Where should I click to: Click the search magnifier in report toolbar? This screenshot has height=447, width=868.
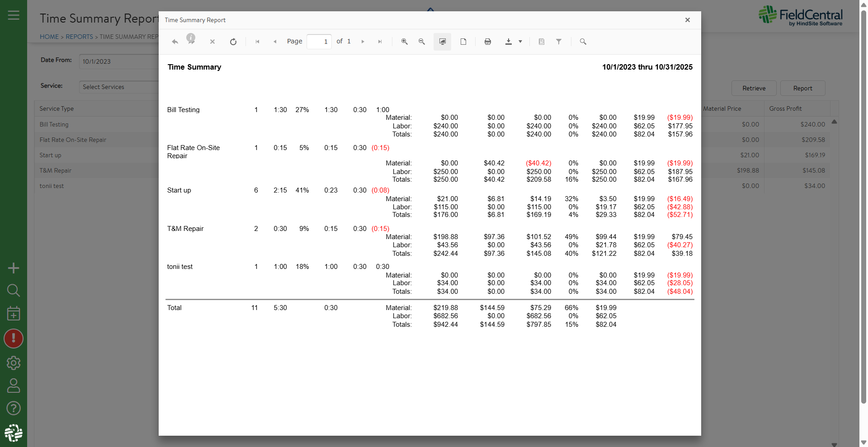click(x=583, y=42)
